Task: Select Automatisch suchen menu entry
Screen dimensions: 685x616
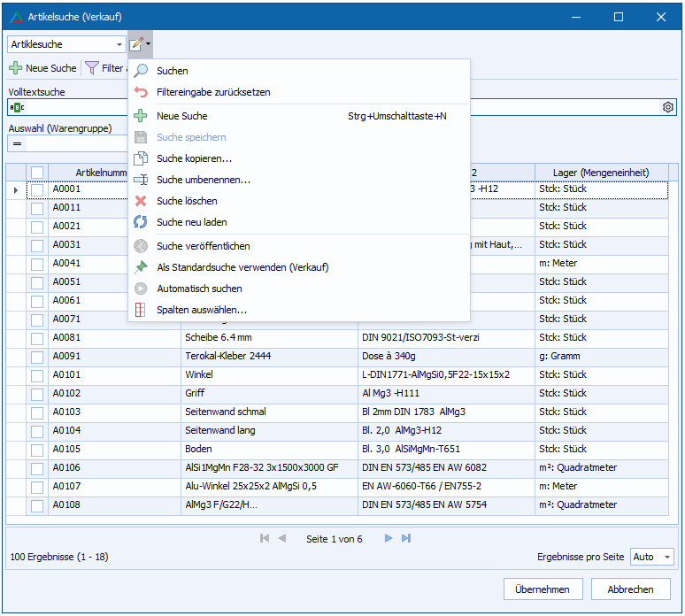Action: tap(199, 289)
